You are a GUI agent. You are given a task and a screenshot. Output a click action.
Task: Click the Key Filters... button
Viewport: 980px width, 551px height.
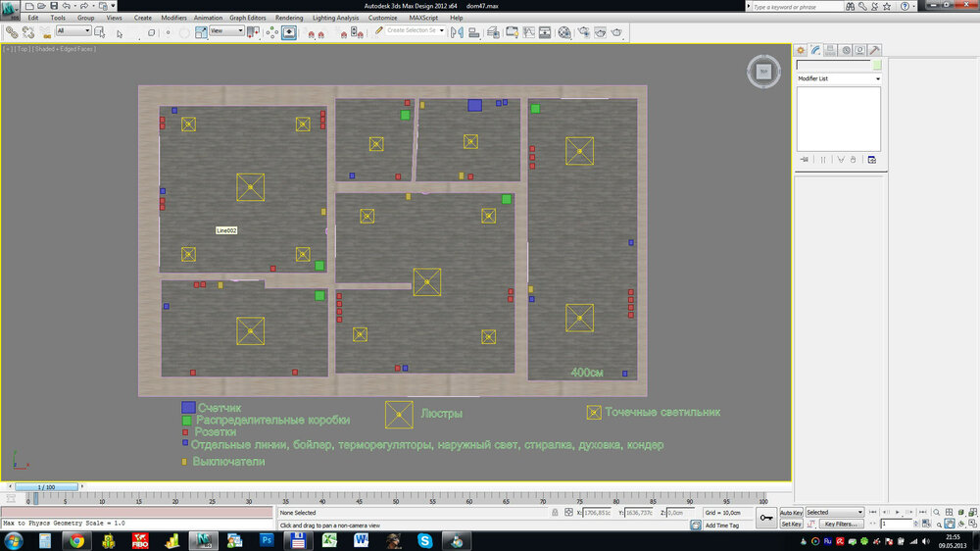point(841,525)
